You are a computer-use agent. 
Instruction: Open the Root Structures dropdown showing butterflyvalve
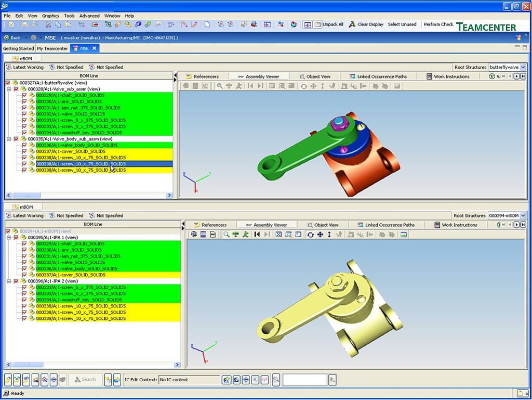point(524,67)
